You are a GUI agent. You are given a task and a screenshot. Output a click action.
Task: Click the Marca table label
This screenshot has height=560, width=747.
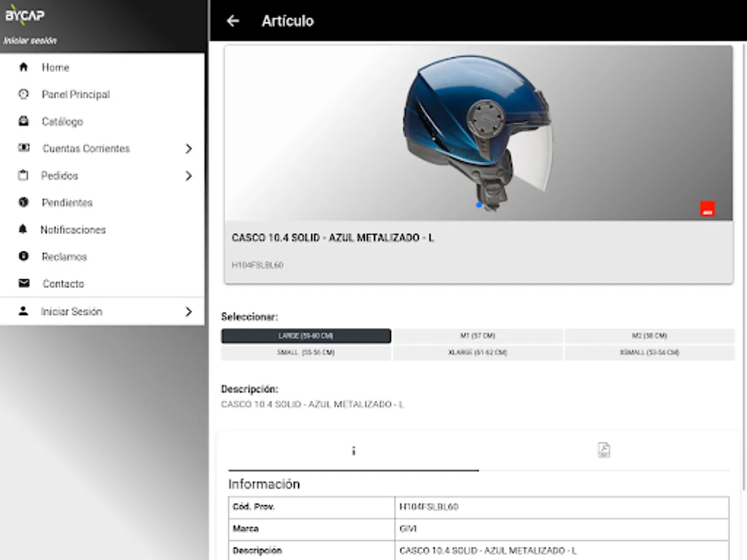[246, 529]
